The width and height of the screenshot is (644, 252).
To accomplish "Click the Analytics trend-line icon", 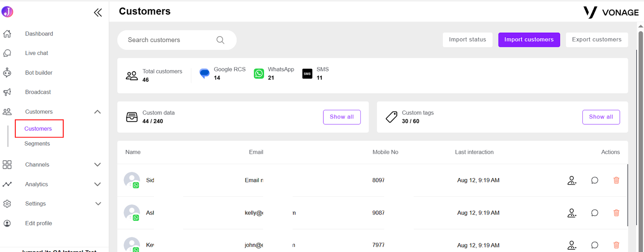I will pos(7,184).
